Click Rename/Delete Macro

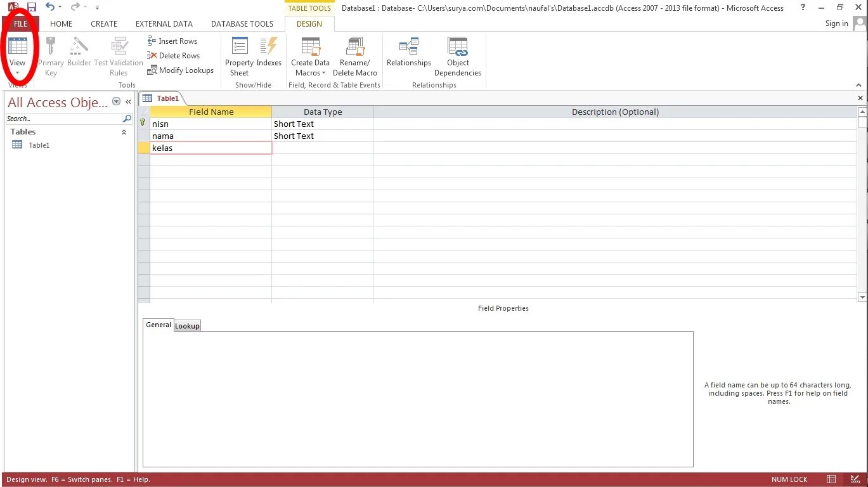click(x=355, y=56)
